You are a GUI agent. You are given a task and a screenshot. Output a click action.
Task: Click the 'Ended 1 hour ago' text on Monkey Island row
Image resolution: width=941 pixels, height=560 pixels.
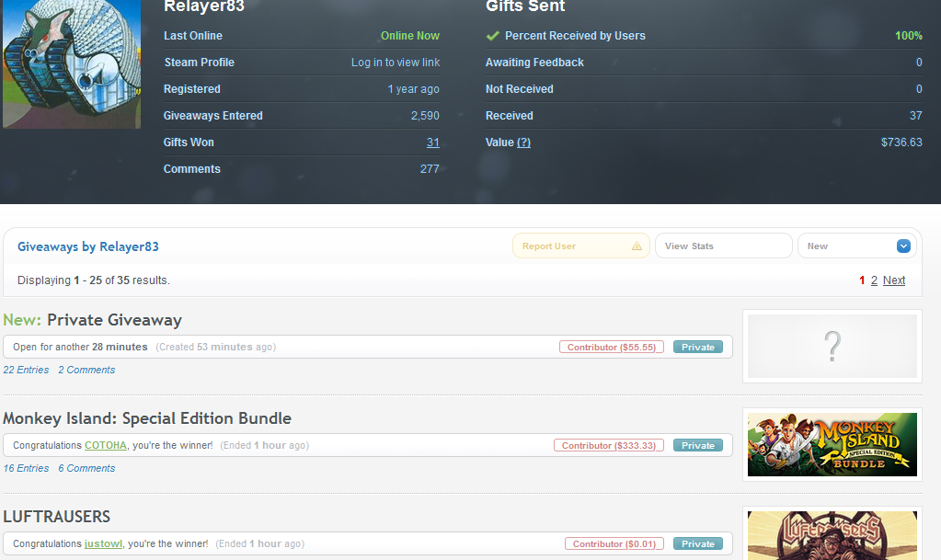tap(265, 445)
